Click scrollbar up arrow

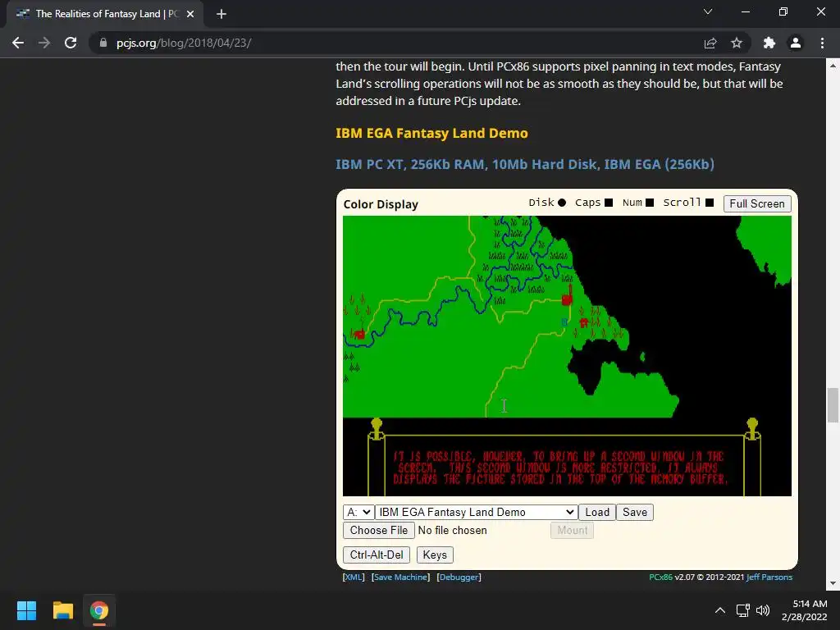click(x=833, y=66)
